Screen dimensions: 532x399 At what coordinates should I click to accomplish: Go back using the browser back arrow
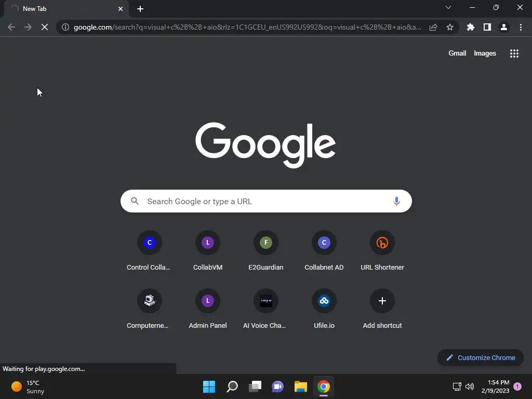point(11,27)
